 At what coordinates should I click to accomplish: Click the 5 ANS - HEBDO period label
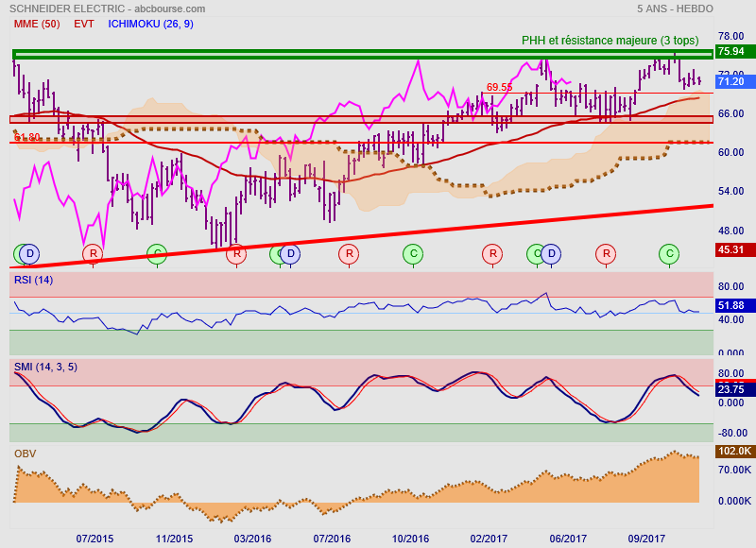tap(675, 9)
